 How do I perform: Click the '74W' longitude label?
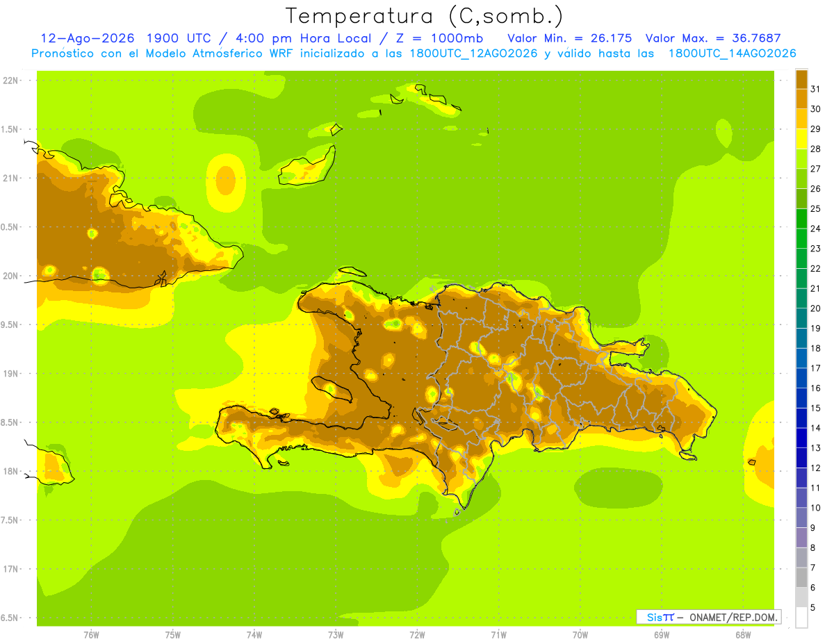(254, 635)
